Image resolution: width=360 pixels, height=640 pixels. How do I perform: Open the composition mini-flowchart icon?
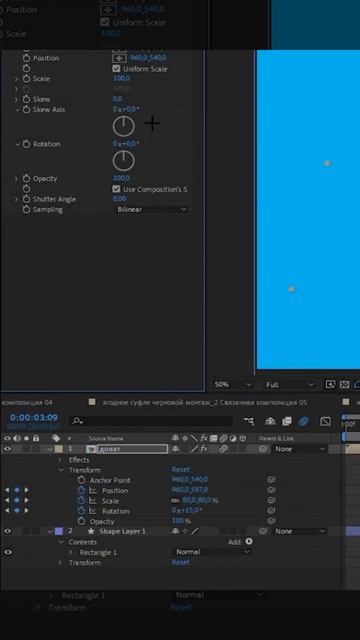coord(249,421)
